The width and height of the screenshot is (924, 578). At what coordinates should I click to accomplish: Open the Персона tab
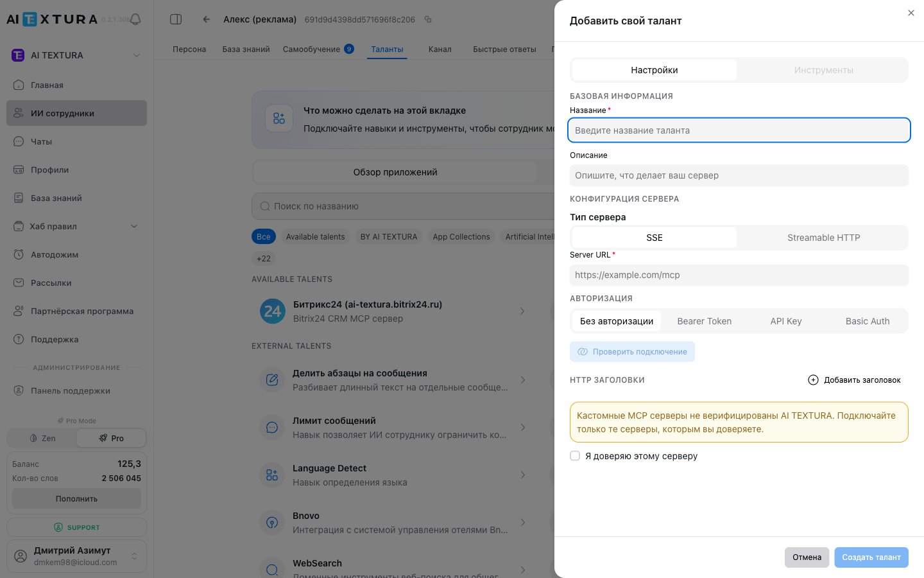(189, 49)
